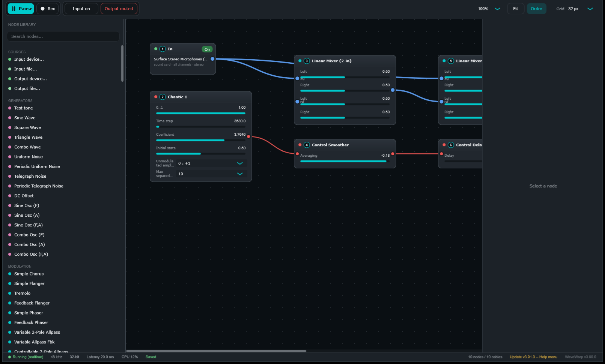Choose Telegraph Noise from Generators
This screenshot has height=364, width=605.
[x=30, y=176]
